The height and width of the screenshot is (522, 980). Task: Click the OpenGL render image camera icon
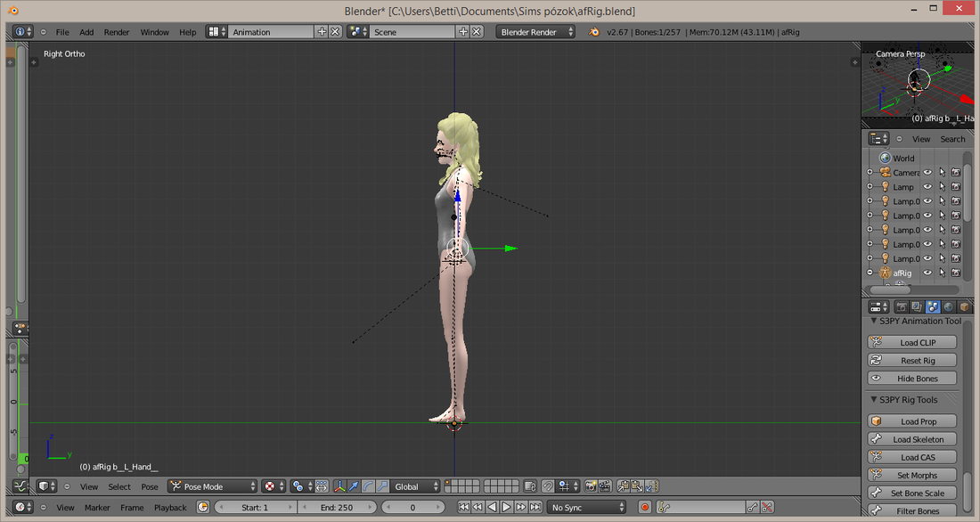coord(590,486)
